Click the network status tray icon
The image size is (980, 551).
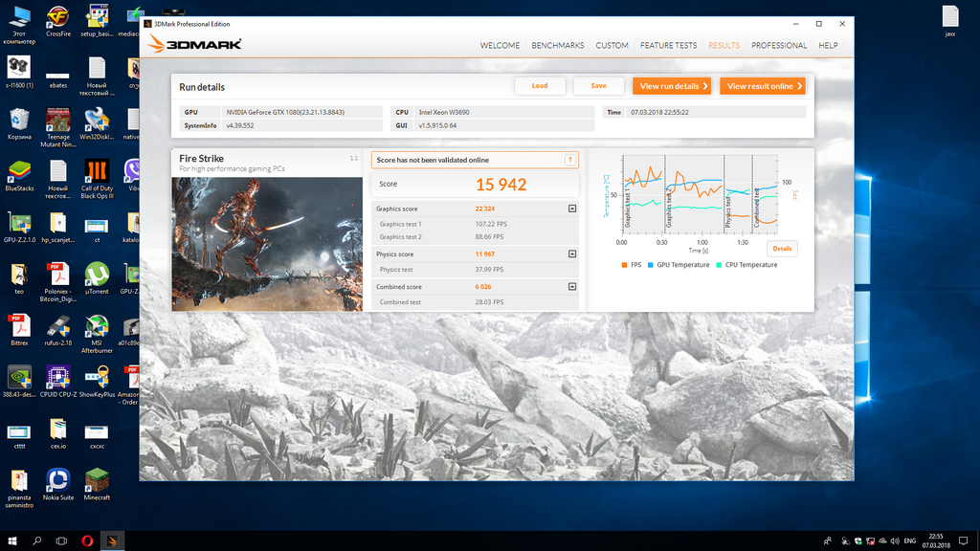pos(870,541)
